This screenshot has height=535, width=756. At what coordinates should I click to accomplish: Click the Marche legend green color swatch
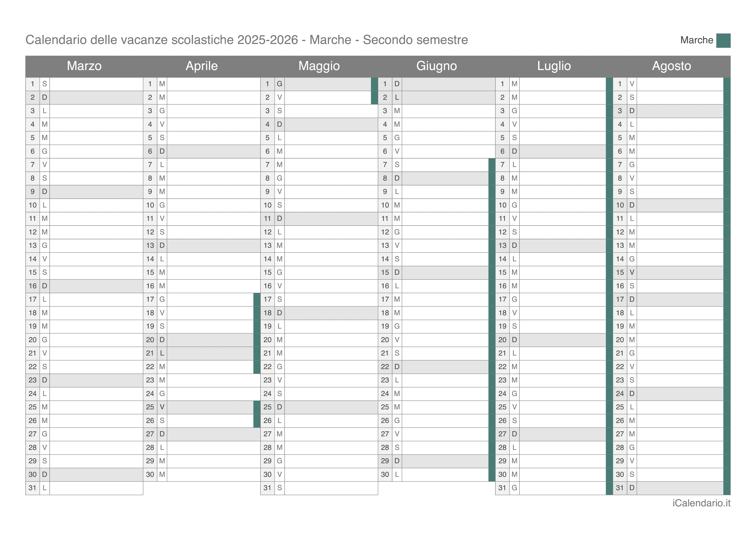(x=723, y=41)
